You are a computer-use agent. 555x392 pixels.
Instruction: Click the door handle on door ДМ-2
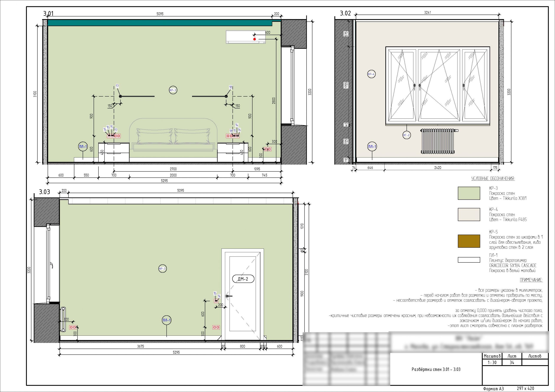coord(229,296)
